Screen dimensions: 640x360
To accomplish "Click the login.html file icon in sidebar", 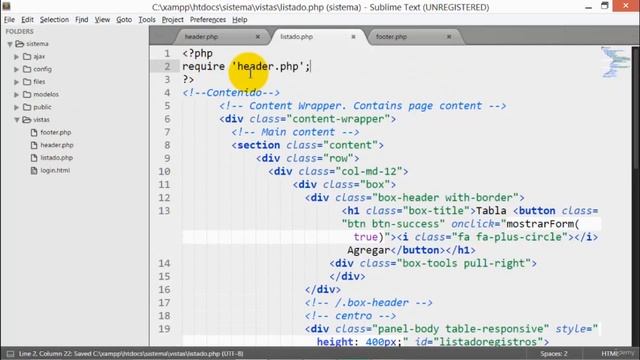I will (x=34, y=170).
